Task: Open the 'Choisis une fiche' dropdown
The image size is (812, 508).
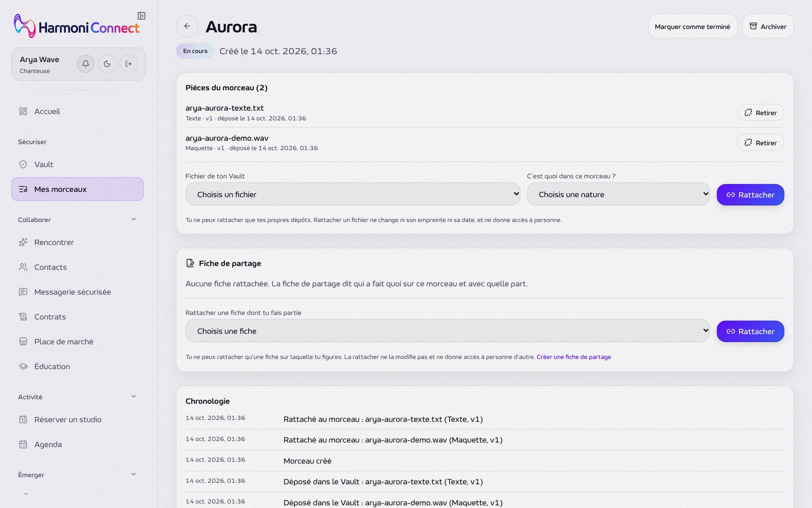Action: 448,331
